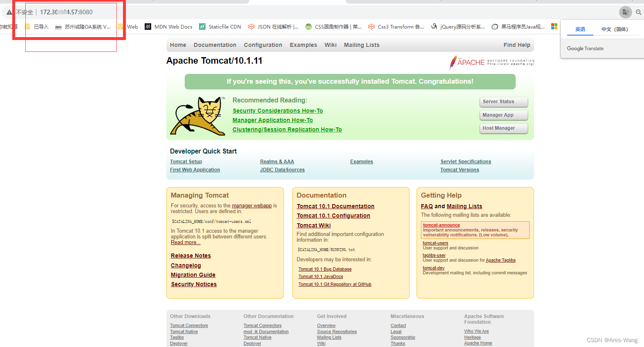Open Mailing Lists in Tomcat navigation bar
This screenshot has height=347, width=644.
pos(362,45)
